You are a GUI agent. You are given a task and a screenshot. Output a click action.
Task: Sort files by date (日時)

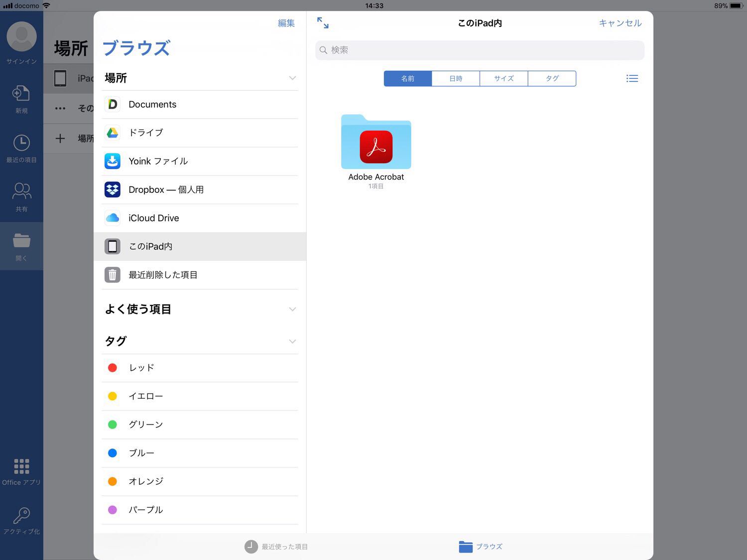click(456, 79)
